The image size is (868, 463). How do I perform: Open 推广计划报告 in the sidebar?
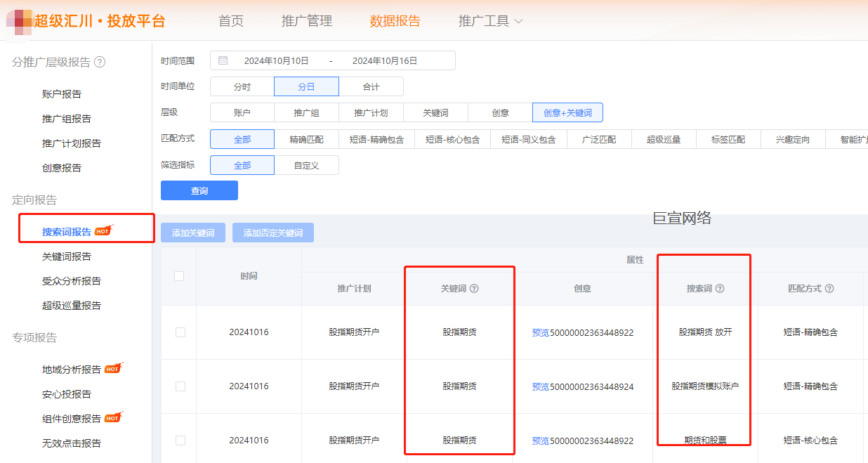(x=72, y=143)
